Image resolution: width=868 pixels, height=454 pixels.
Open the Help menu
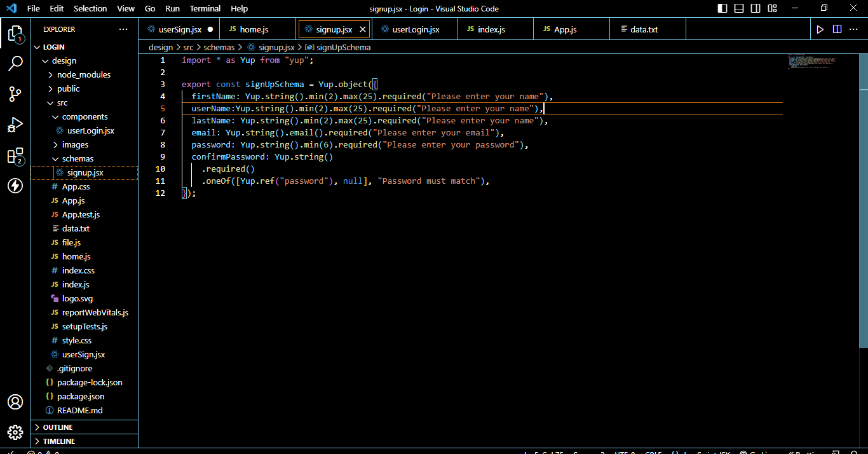point(240,9)
